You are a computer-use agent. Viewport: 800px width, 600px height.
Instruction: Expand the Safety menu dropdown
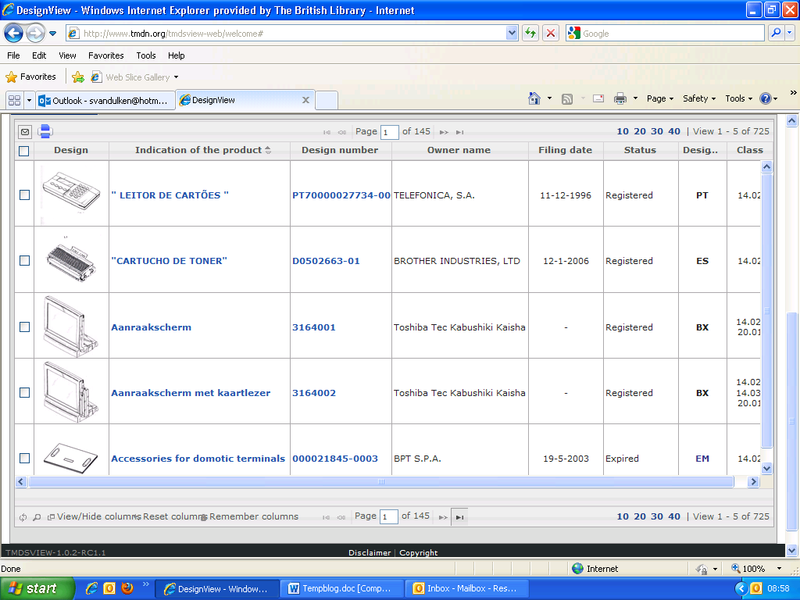(699, 98)
